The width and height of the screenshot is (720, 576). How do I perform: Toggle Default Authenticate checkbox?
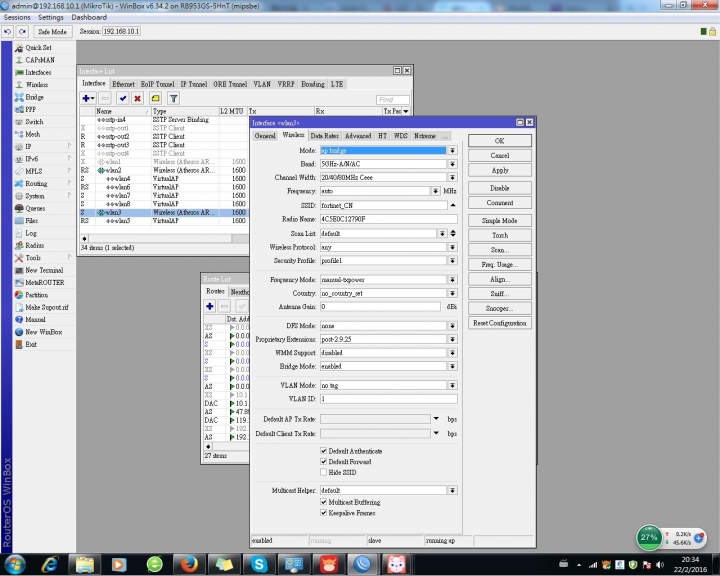[x=324, y=451]
